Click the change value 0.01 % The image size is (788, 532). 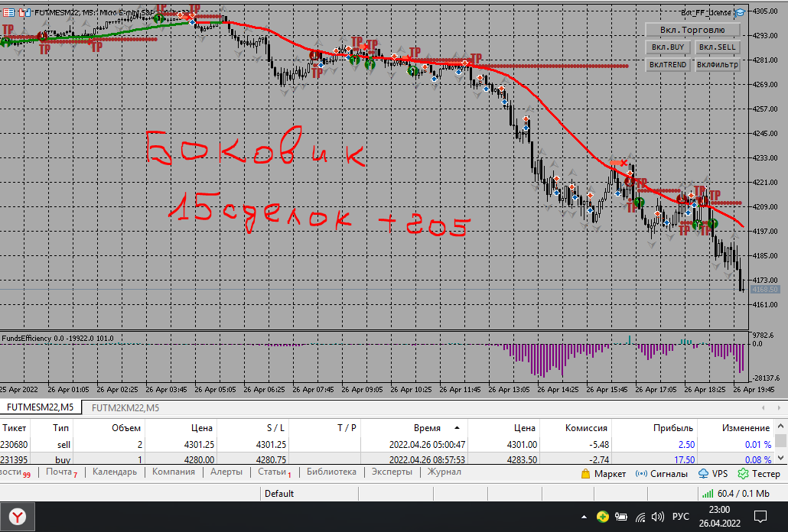[758, 445]
